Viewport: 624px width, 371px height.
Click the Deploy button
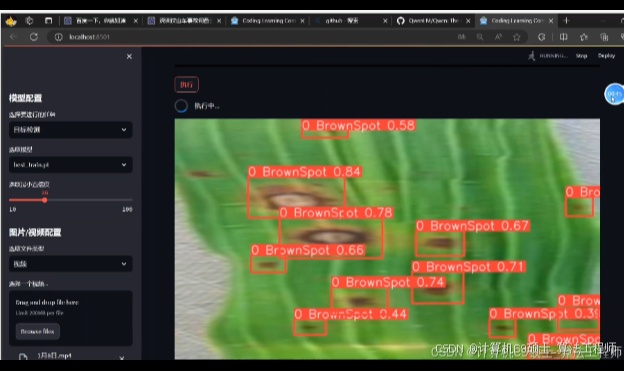[606, 56]
